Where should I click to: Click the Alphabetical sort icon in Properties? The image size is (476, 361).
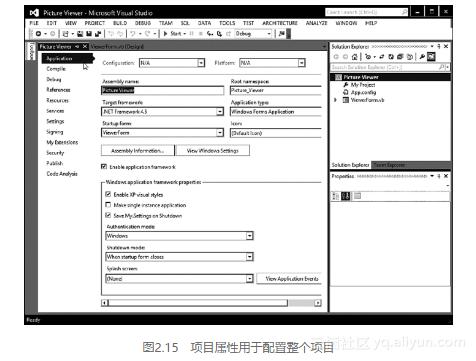pyautogui.click(x=346, y=196)
